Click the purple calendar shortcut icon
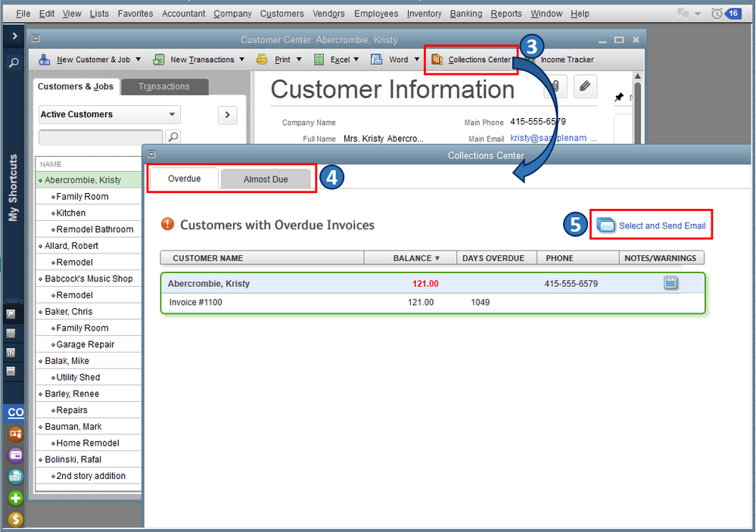Screen dimensions: 756x532 [x=15, y=455]
